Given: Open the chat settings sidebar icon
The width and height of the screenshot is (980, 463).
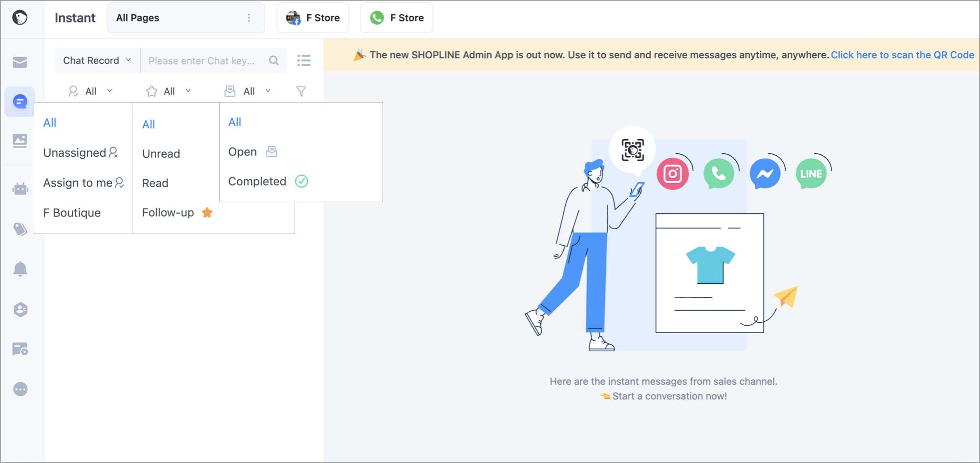Looking at the screenshot, I should [20, 349].
